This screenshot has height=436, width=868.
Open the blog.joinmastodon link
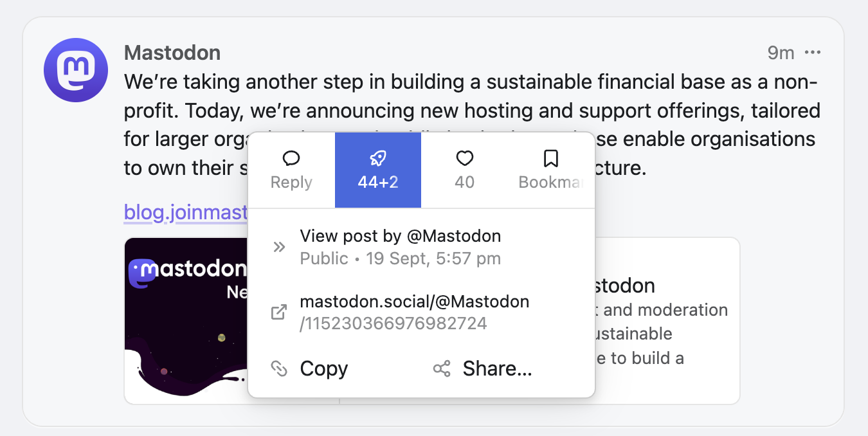pos(185,212)
